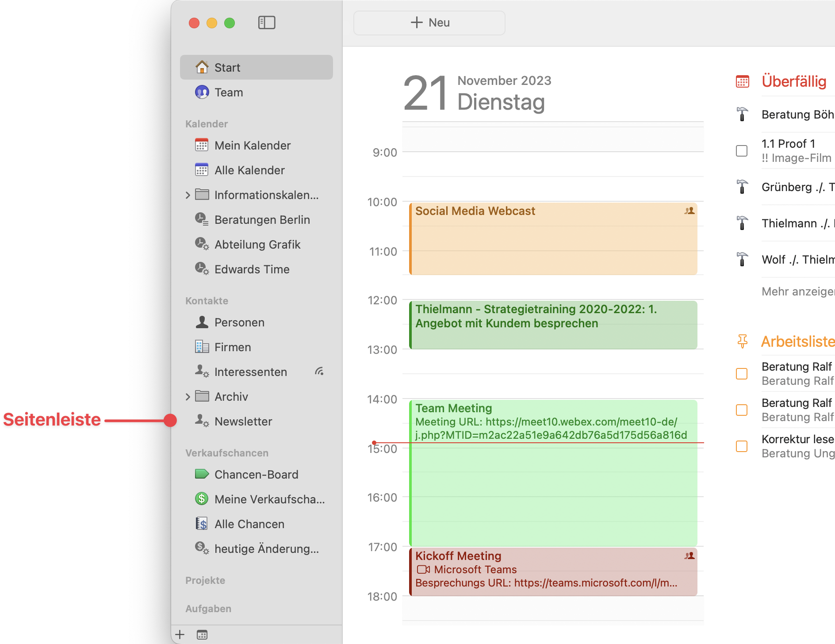Open Meine Verkaufschancen dollar icon
835x644 pixels.
pos(202,499)
